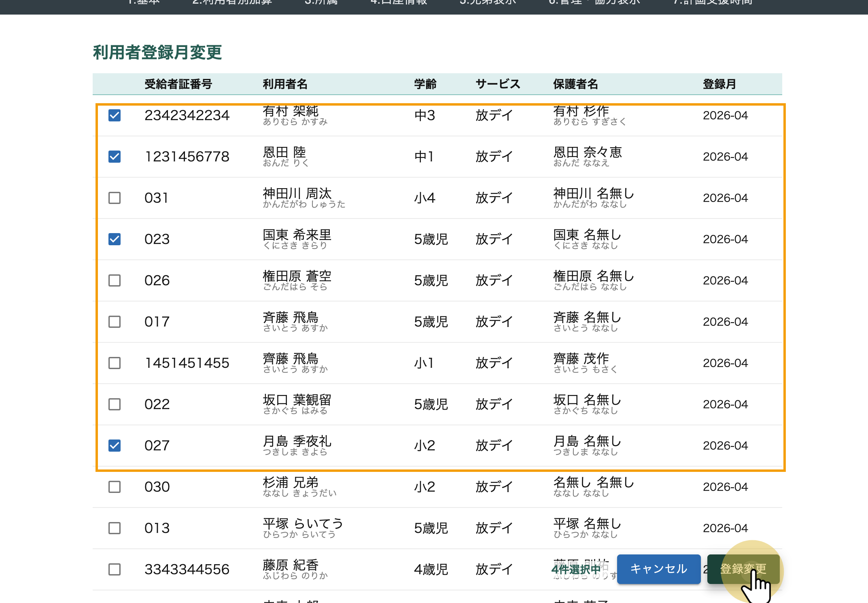868x603 pixels.
Task: Uncheck the 月島 季夜礼 row checkbox
Action: (115, 446)
